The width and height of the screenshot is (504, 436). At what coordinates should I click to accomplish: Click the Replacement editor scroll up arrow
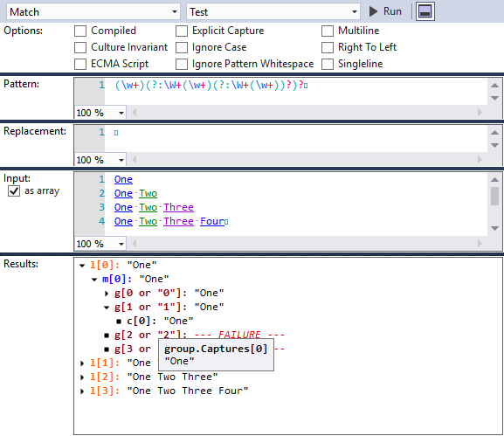point(494,133)
